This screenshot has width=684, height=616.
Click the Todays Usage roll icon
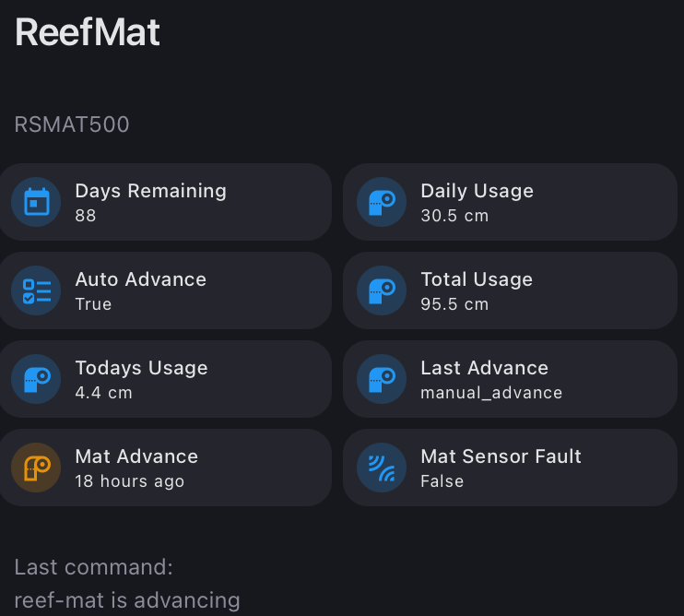tap(36, 379)
